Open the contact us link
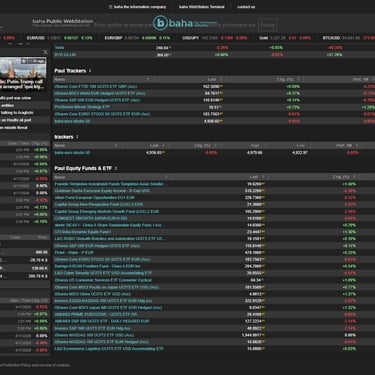 (246, 7)
